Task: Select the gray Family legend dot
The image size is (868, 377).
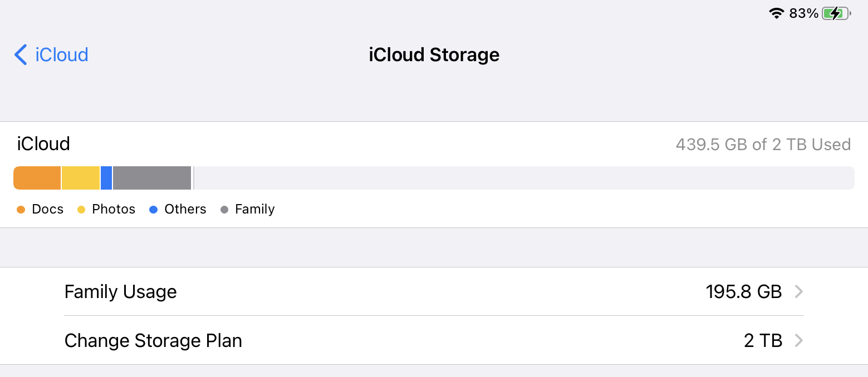Action: coord(224,210)
